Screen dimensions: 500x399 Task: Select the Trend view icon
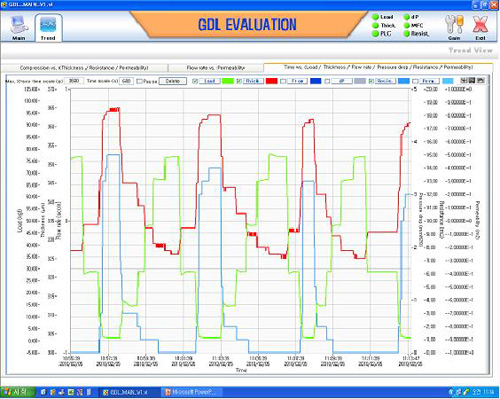[48, 28]
